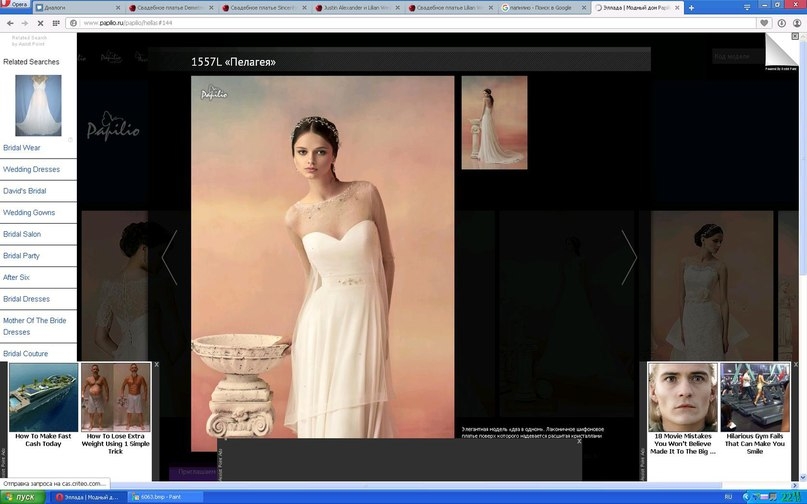Click the browser back arrow
The image size is (807, 504).
(10, 22)
